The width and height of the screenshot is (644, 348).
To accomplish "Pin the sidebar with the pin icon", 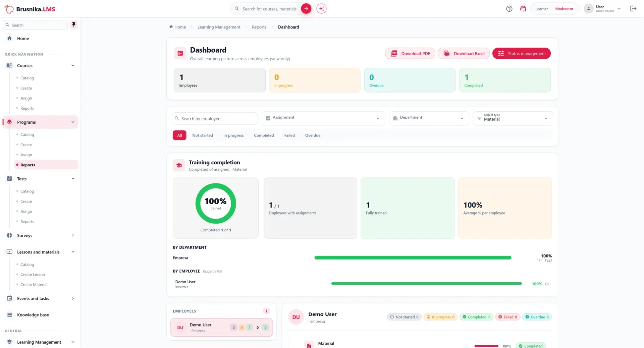I will coord(74,25).
